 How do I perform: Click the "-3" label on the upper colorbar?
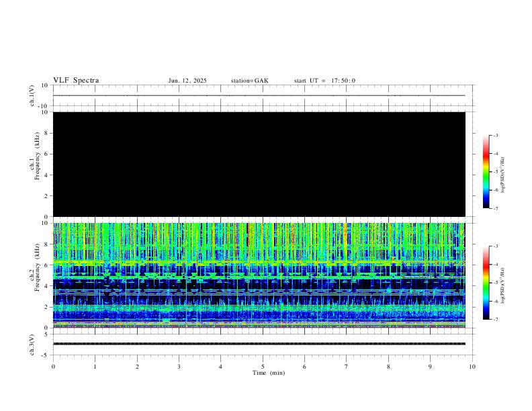[495, 135]
